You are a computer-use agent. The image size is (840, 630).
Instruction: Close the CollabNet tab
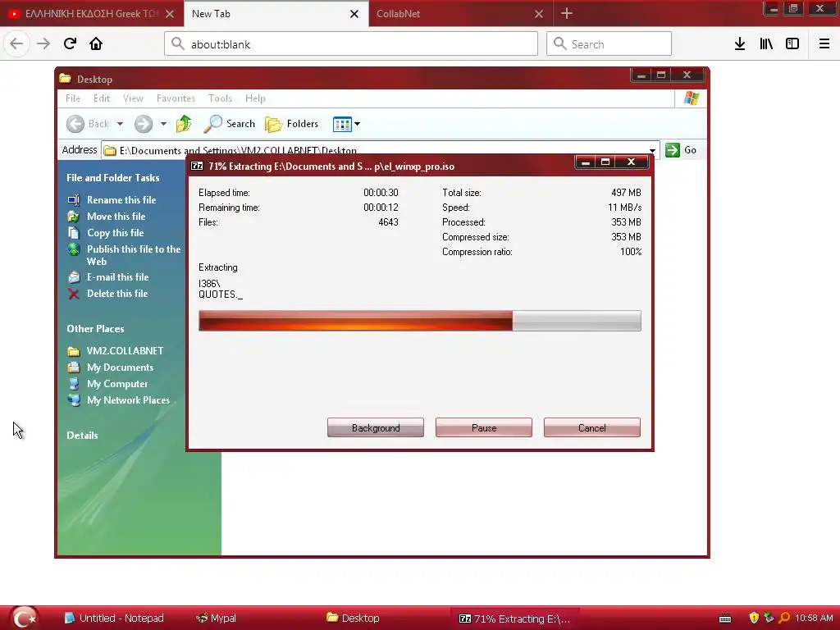[539, 14]
